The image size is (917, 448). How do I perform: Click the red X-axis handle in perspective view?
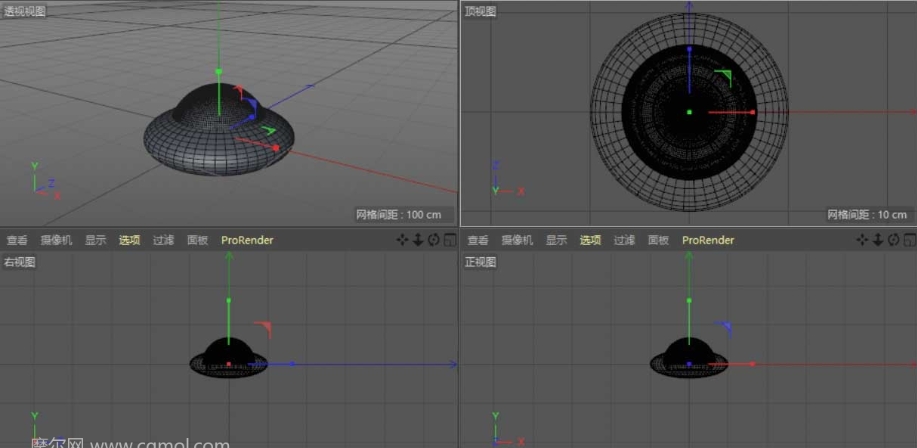click(x=276, y=148)
